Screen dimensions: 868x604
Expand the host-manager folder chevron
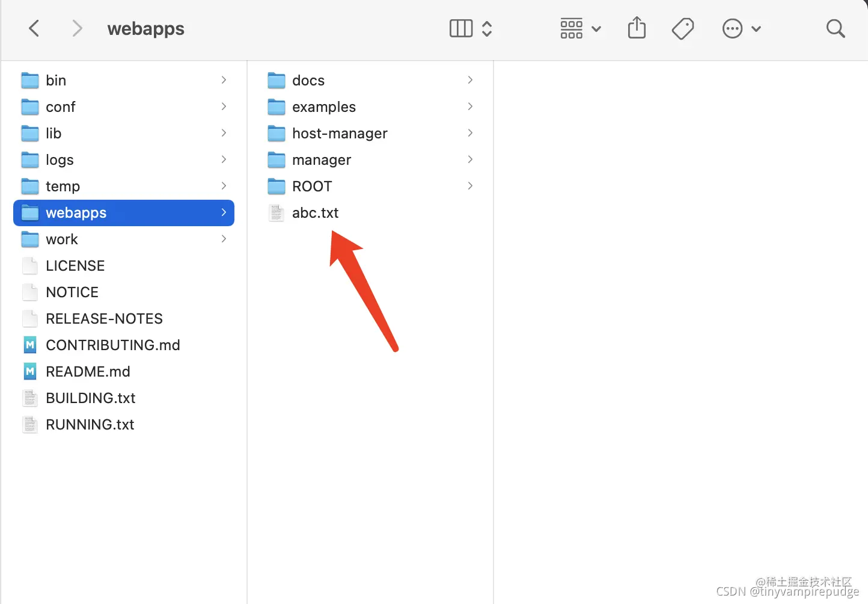click(470, 133)
